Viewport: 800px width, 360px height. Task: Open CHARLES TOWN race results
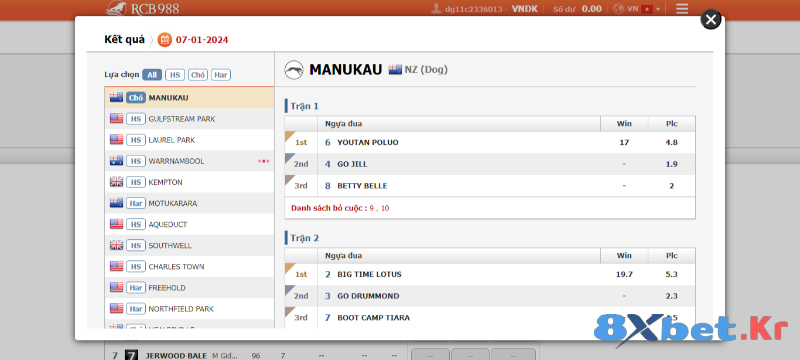[189, 266]
